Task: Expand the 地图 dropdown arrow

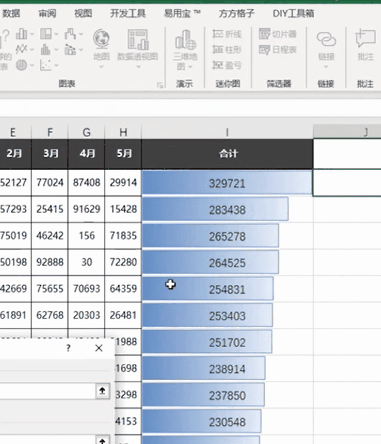Action: point(101,67)
